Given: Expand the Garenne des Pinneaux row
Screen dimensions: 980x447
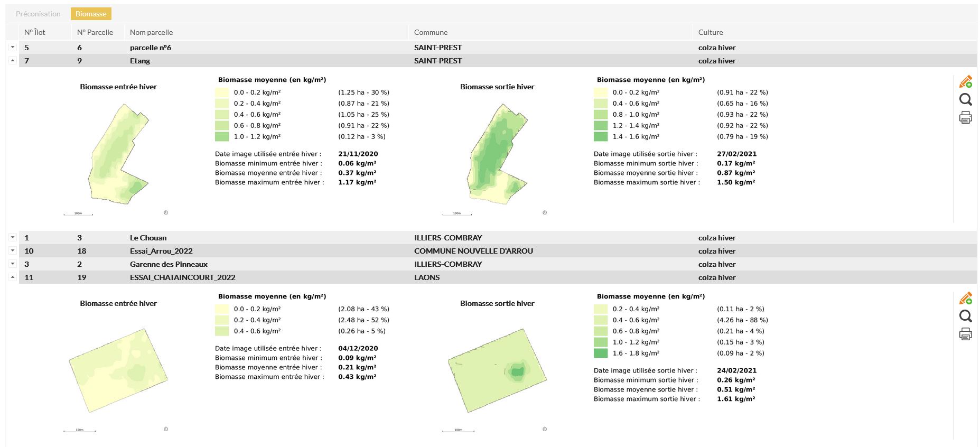Looking at the screenshot, I should [x=13, y=264].
